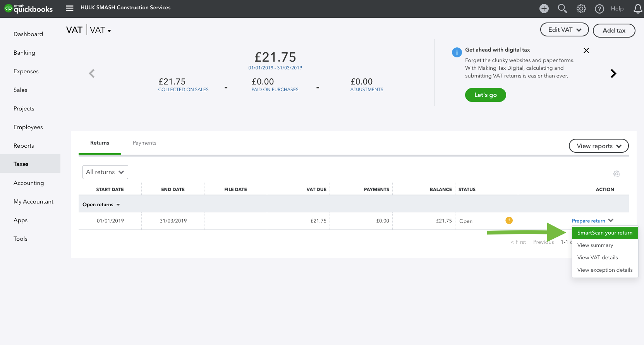644x345 pixels.
Task: Open the search magnifier
Action: pos(562,9)
